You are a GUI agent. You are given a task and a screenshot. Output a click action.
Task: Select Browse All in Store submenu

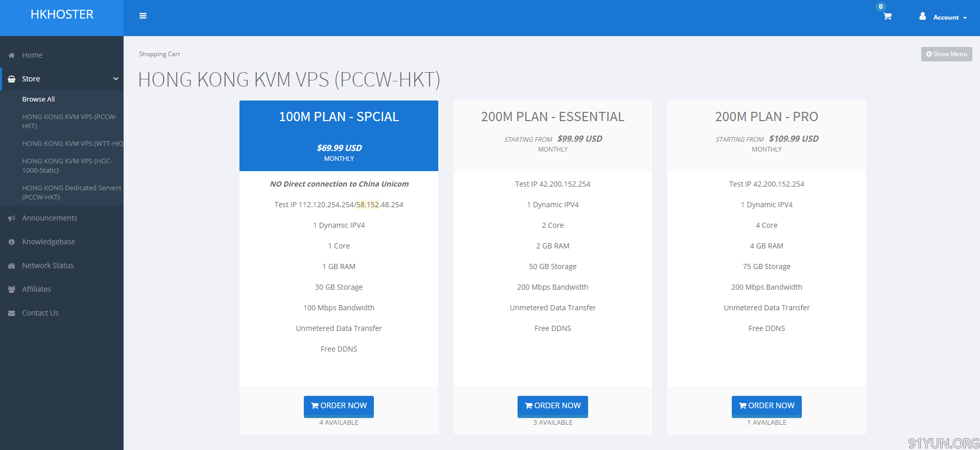pos(39,99)
